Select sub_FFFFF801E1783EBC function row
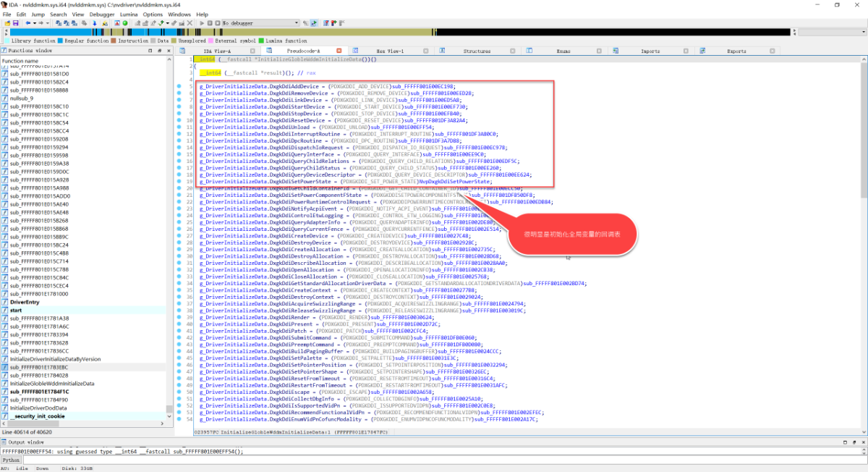The height and width of the screenshot is (472, 868). click(x=39, y=367)
